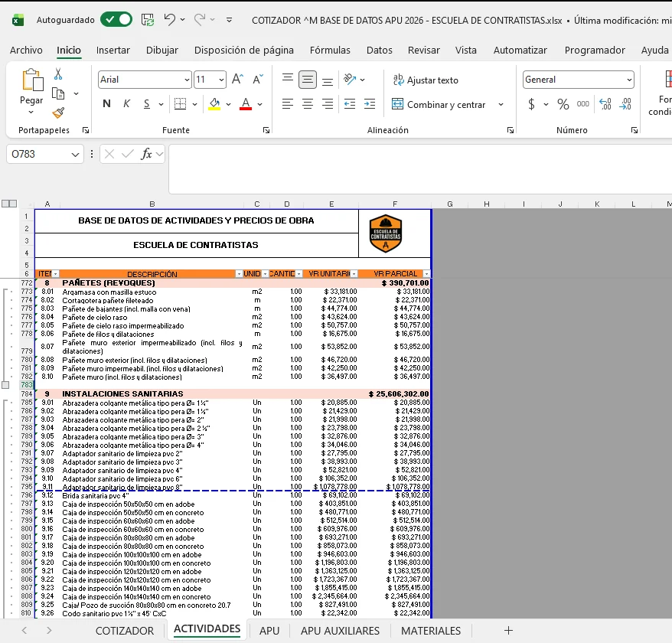Increase the indent
672x643 pixels.
pyautogui.click(x=370, y=104)
